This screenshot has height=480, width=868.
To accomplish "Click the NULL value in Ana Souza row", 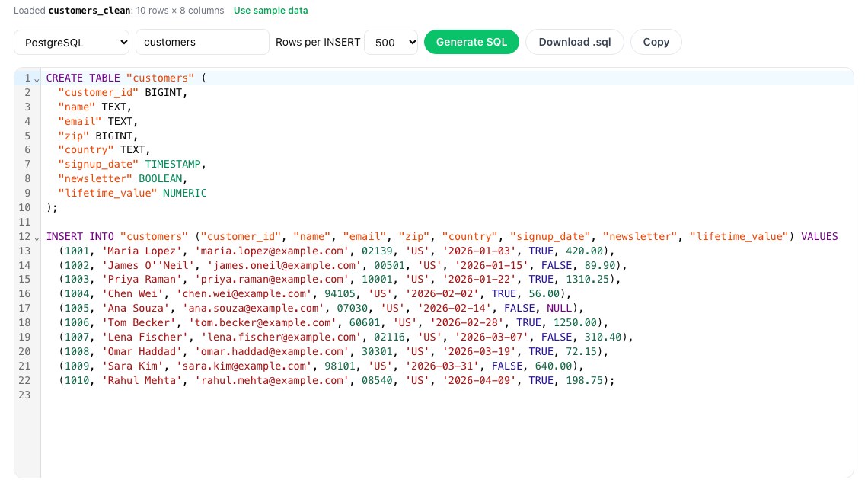I will tap(559, 309).
